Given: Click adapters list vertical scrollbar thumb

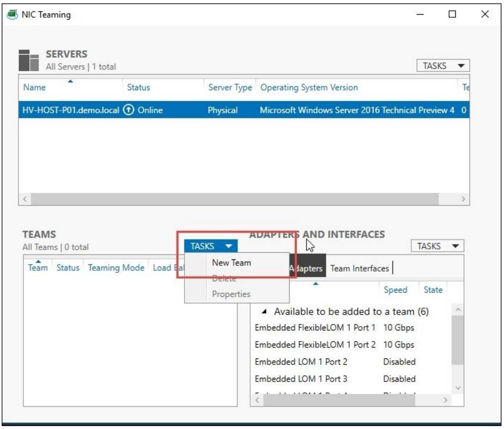Looking at the screenshot, I should (x=458, y=340).
